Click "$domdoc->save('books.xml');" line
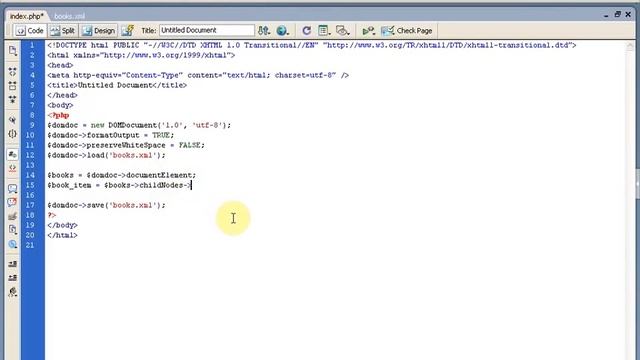Image resolution: width=640 pixels, height=360 pixels. 107,205
